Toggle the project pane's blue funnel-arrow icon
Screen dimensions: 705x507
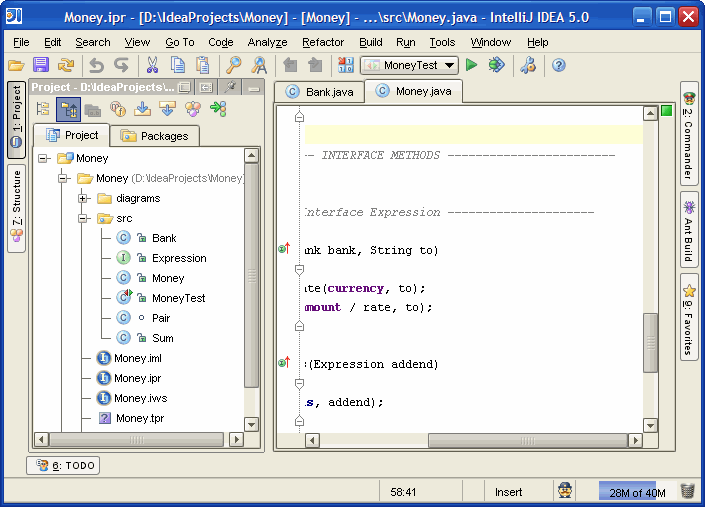167,109
